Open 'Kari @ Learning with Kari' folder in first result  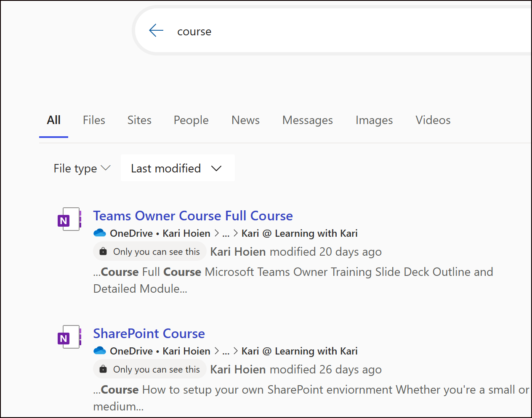(299, 233)
